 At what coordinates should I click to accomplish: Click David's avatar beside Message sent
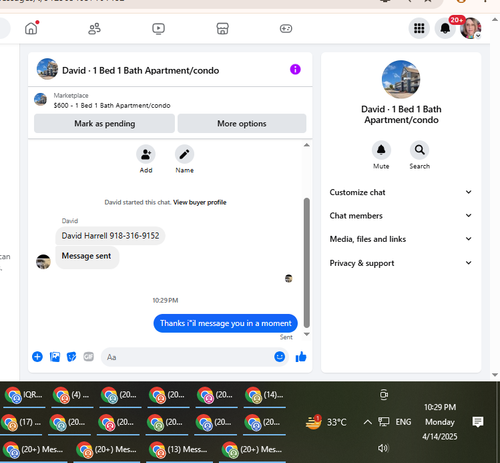[43, 262]
